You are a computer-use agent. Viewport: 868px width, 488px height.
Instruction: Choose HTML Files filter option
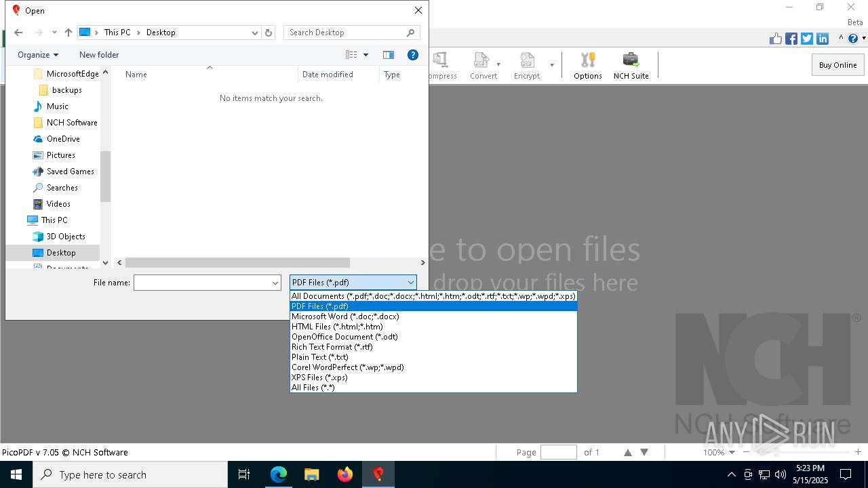(x=433, y=327)
